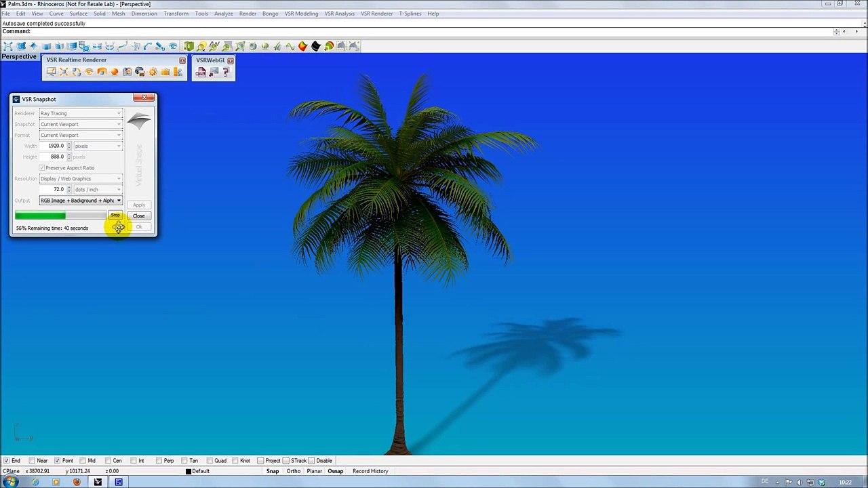Click the building icon at end of VSR Realtime Renderer
This screenshot has height=488, width=868.
(178, 72)
